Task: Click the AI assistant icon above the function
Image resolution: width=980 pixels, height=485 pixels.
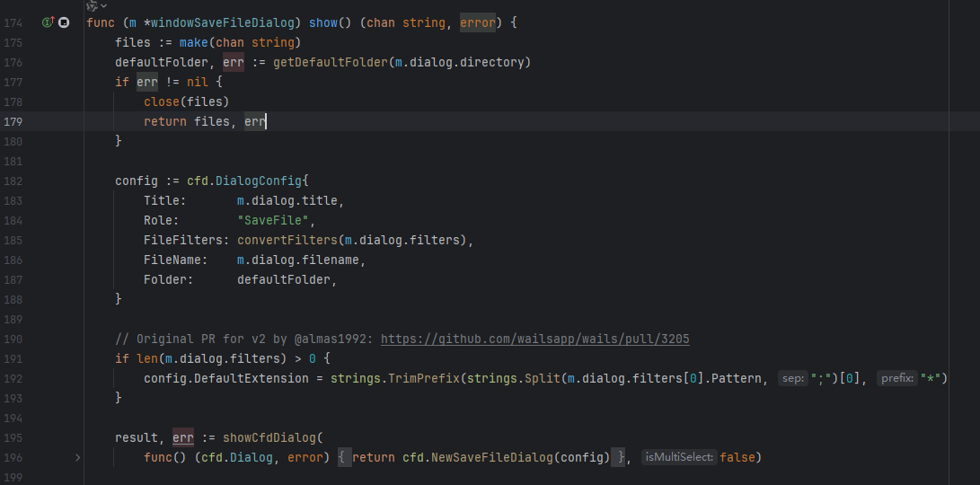Action: tap(91, 5)
